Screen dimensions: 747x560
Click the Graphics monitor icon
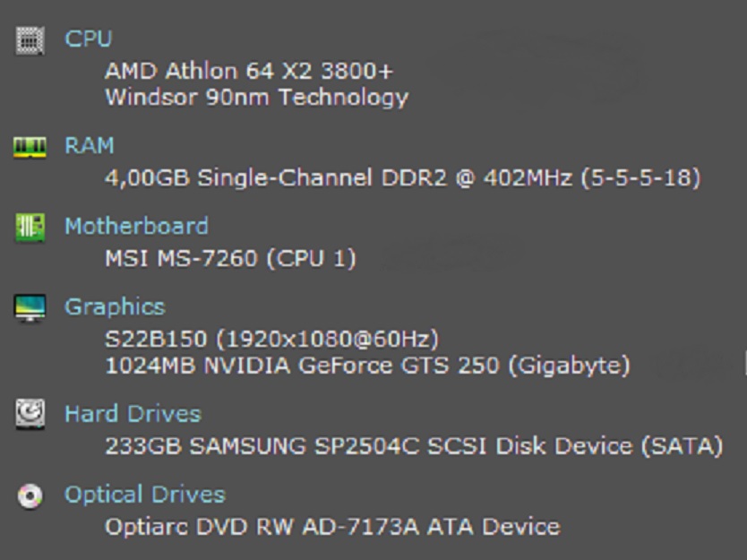[x=30, y=308]
